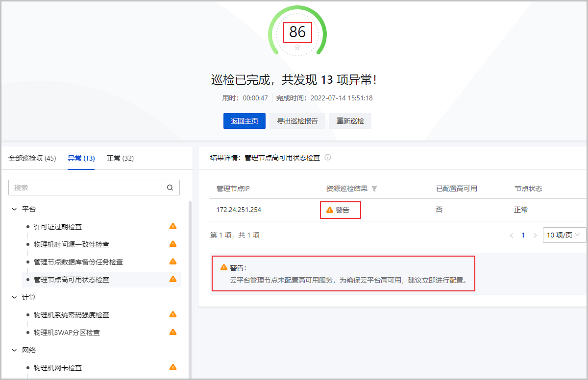Click filter icon next to 资源巡检结果
588x380 pixels.
coord(374,189)
